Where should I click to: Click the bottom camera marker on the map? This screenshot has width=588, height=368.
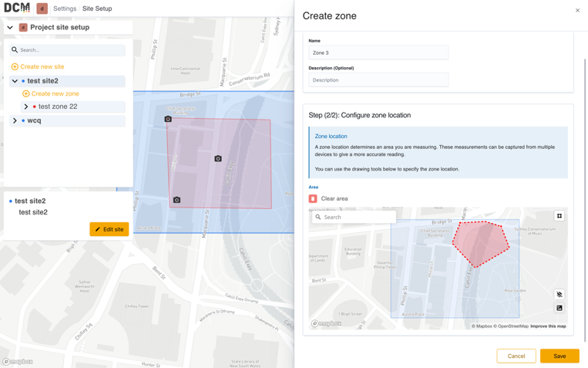pyautogui.click(x=176, y=200)
